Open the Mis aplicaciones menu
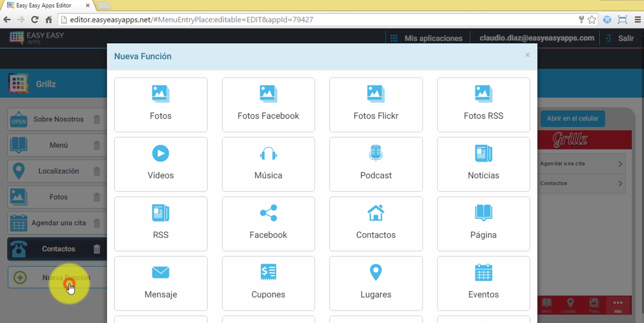644x323 pixels. click(426, 38)
